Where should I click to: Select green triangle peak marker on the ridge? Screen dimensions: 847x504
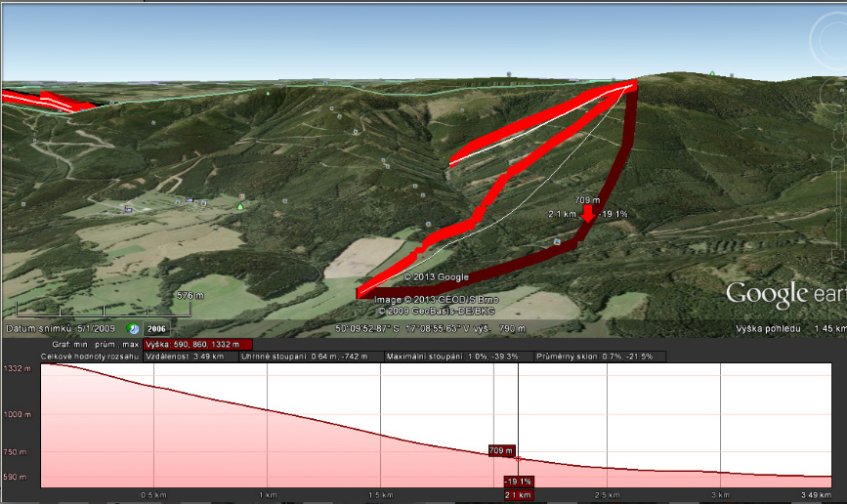click(x=712, y=72)
